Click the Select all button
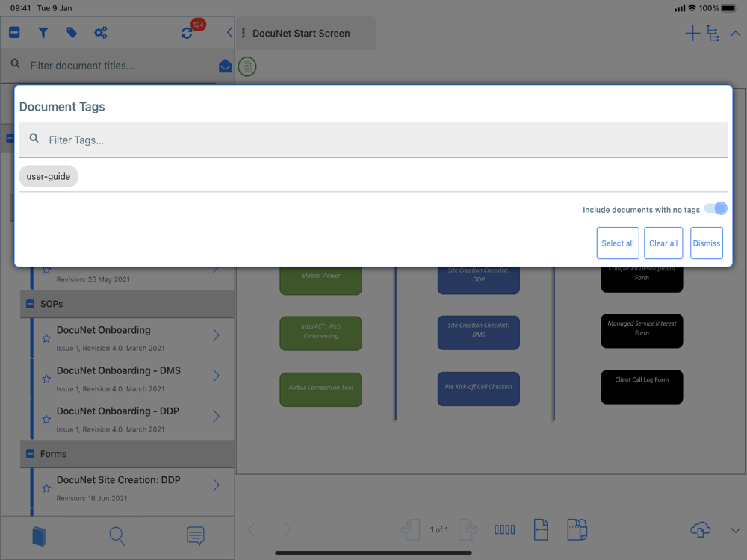Viewport: 747px width, 560px height. coord(618,243)
